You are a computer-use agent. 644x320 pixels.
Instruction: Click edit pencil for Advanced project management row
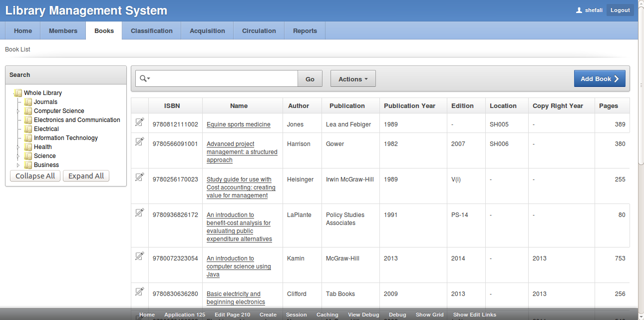coord(139,141)
